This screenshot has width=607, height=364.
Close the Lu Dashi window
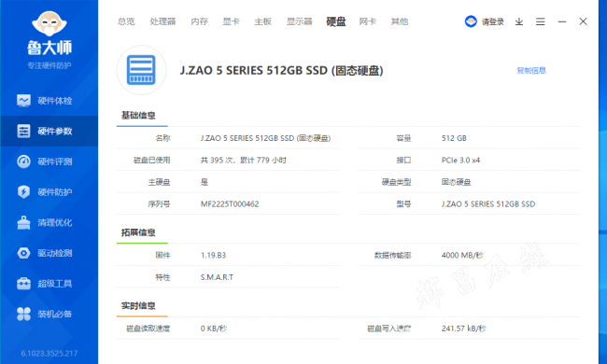click(583, 21)
